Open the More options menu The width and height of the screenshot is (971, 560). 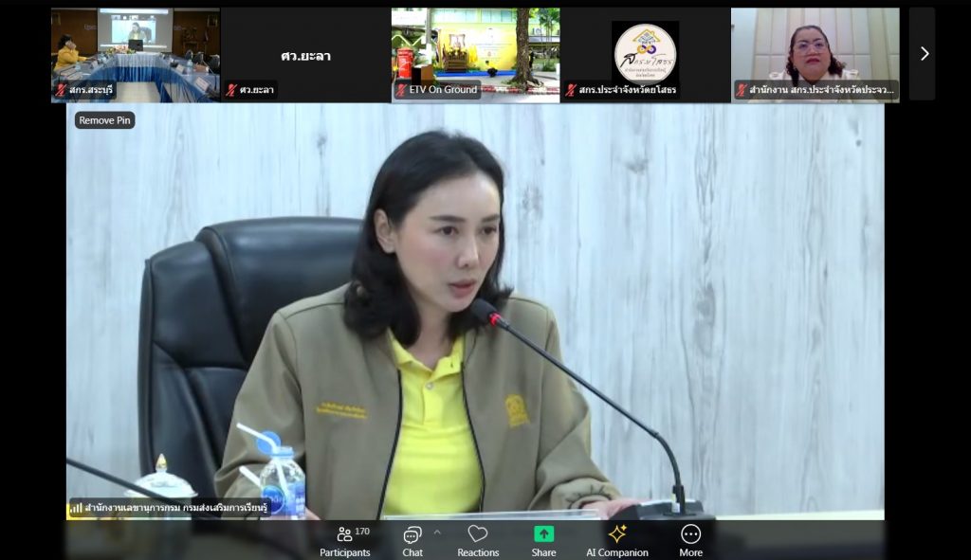point(691,540)
